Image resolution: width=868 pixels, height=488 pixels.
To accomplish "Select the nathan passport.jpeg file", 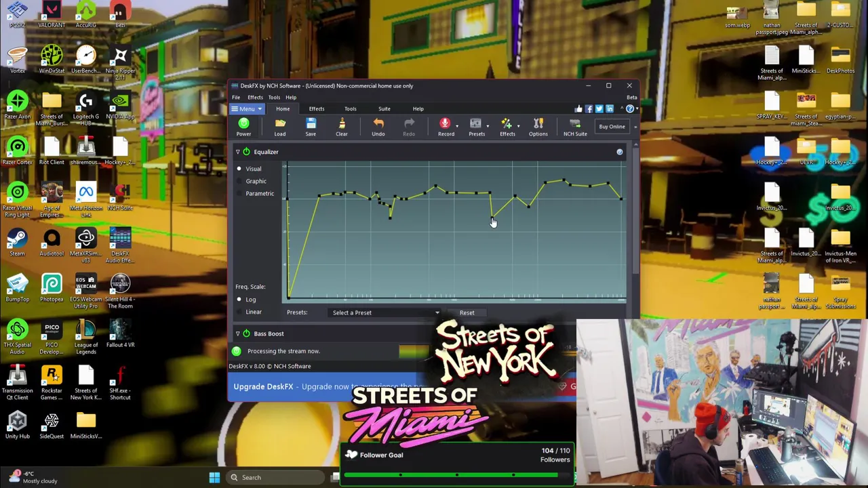I will click(772, 18).
